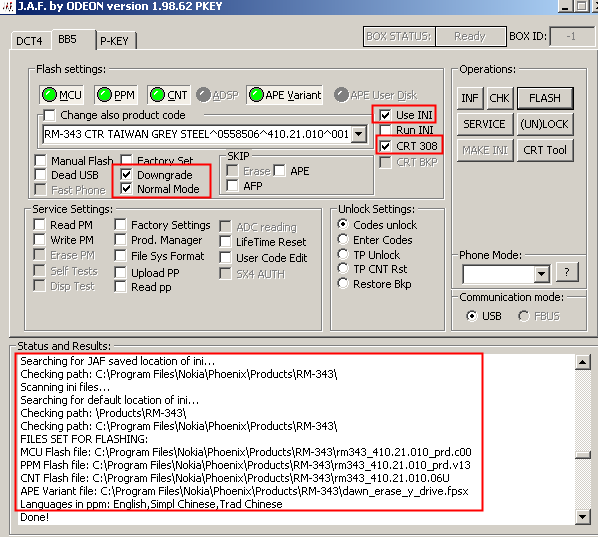Check the Write PM service option
Image resolution: width=598 pixels, height=537 pixels.
point(40,240)
